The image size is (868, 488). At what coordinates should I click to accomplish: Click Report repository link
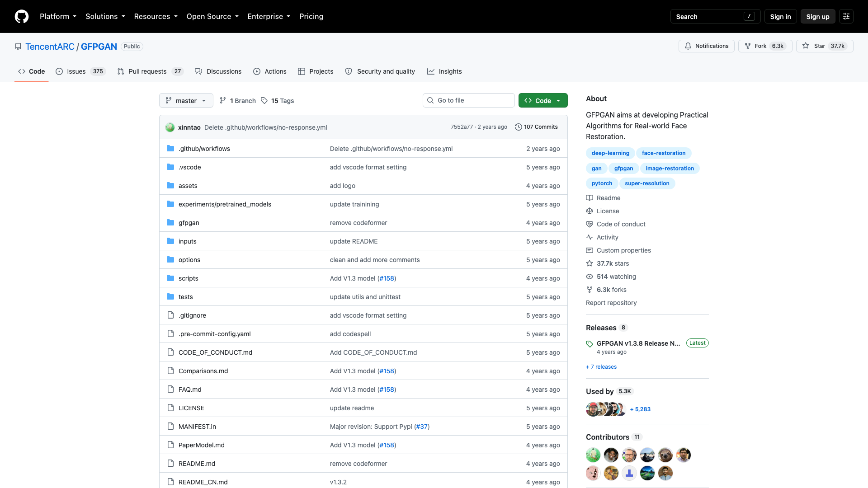[x=611, y=303]
